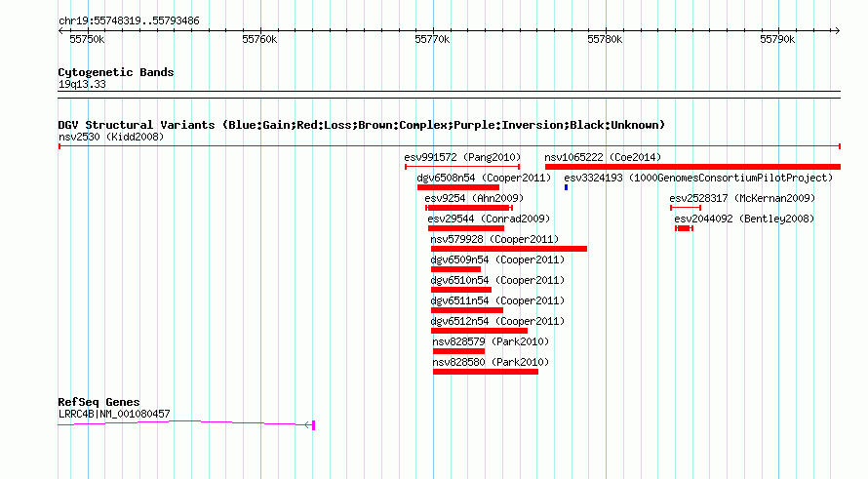
Task: Select the esv991572 (Pang2010) variant label
Action: click(x=462, y=157)
